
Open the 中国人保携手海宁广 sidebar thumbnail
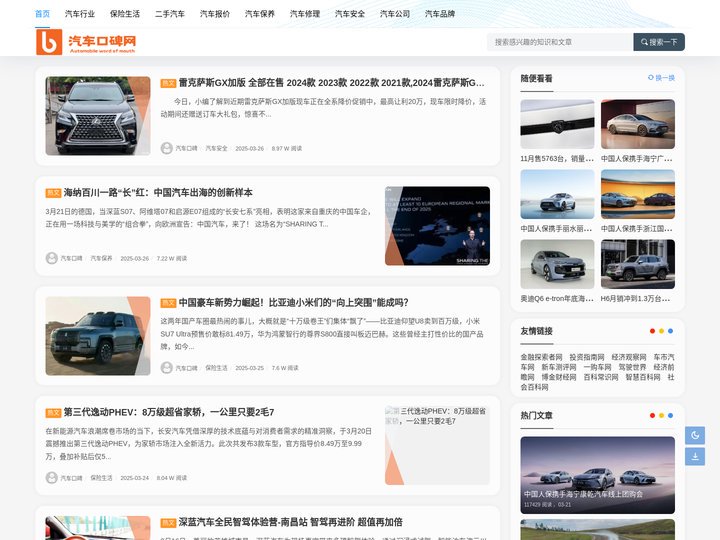pos(638,124)
